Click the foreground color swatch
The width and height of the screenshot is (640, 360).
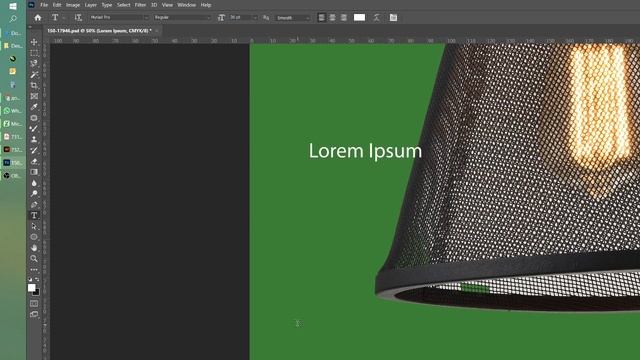(31, 287)
